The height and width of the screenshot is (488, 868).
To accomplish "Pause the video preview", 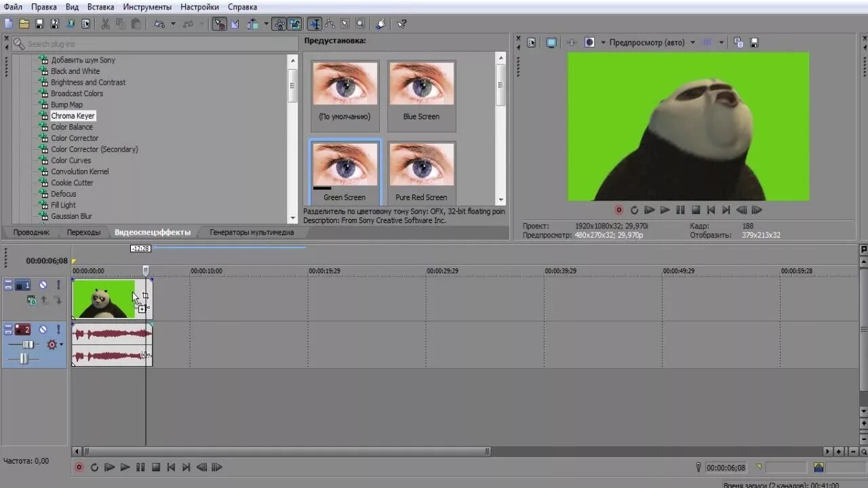I will [680, 210].
